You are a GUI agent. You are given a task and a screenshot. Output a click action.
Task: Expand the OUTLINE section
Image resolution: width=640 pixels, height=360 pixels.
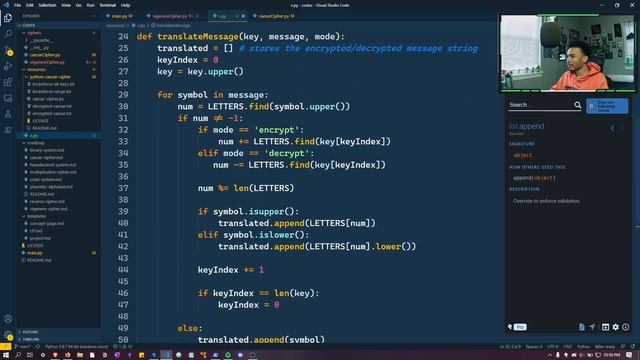point(57,332)
